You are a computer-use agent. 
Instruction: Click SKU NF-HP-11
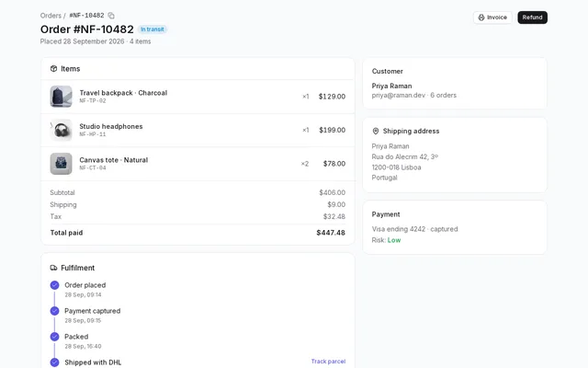[93, 134]
